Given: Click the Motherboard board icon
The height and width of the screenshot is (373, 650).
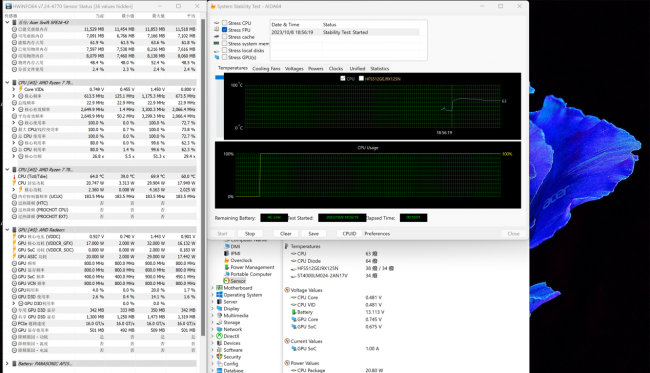Looking at the screenshot, I should (x=219, y=288).
